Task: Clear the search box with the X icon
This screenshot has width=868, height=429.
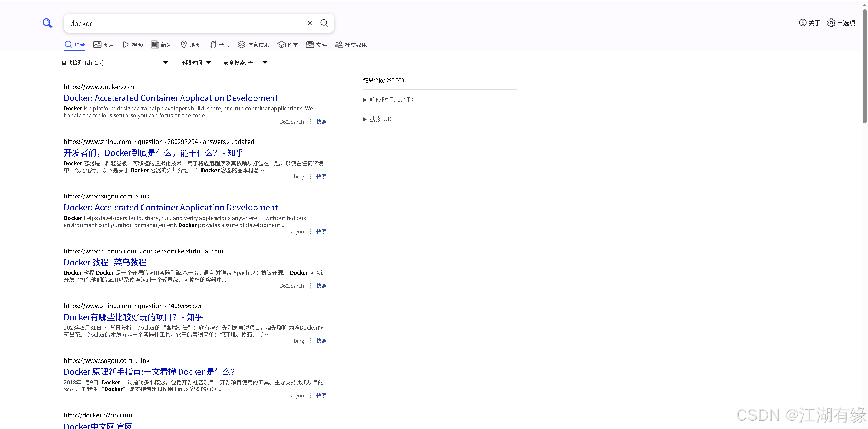Action: click(310, 23)
